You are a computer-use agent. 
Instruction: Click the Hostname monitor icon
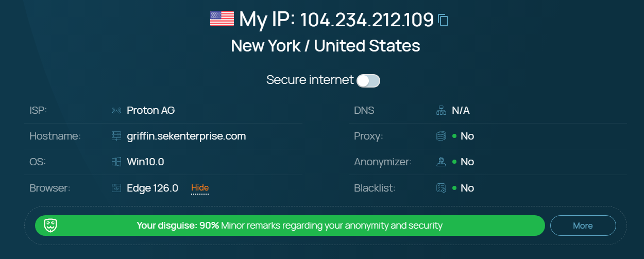coord(116,136)
